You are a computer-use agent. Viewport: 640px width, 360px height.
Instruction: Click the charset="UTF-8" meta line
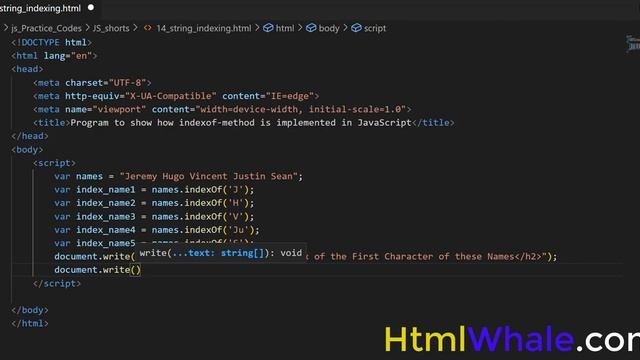[x=92, y=83]
